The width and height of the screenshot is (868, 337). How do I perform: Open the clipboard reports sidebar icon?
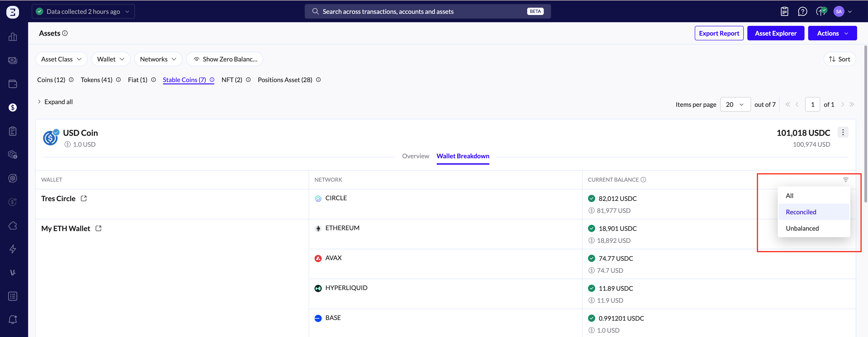coord(13,131)
